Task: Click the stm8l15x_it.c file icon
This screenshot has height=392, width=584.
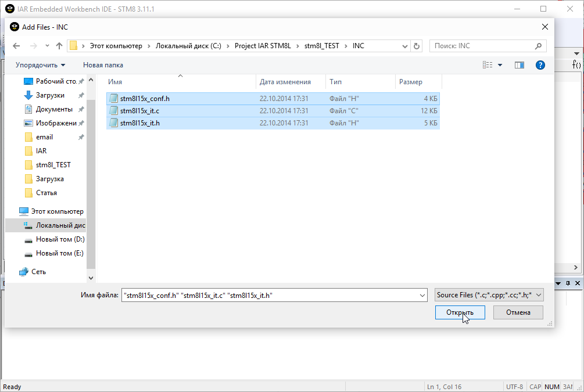Action: (113, 111)
